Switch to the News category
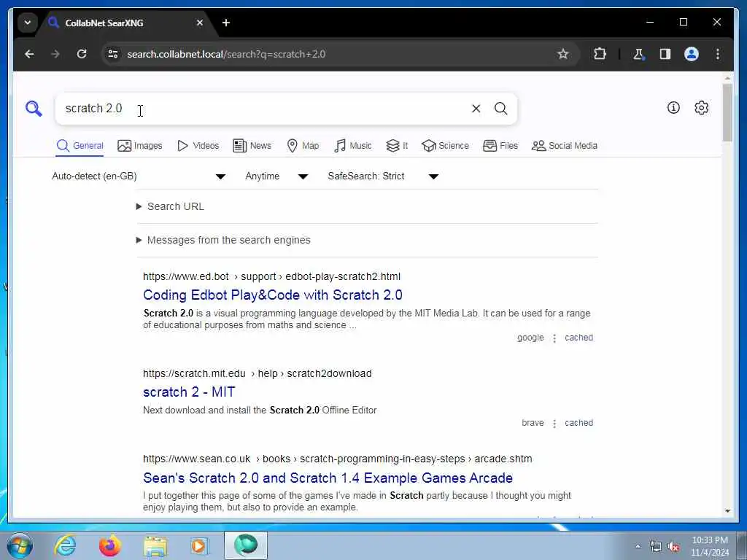 tap(252, 146)
